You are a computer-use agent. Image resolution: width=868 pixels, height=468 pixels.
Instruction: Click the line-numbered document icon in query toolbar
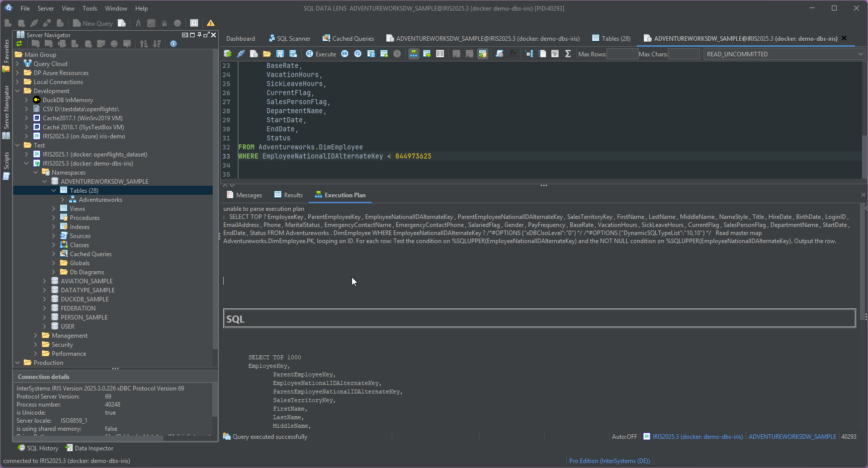(542, 54)
